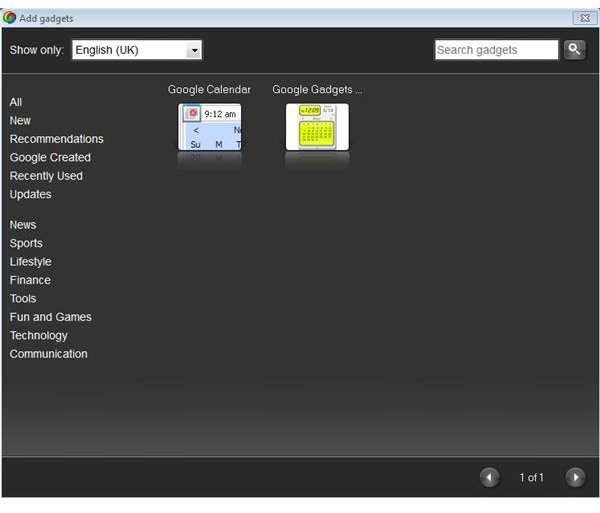This screenshot has width=600, height=513.
Task: Show the Updates category
Action: click(x=31, y=194)
